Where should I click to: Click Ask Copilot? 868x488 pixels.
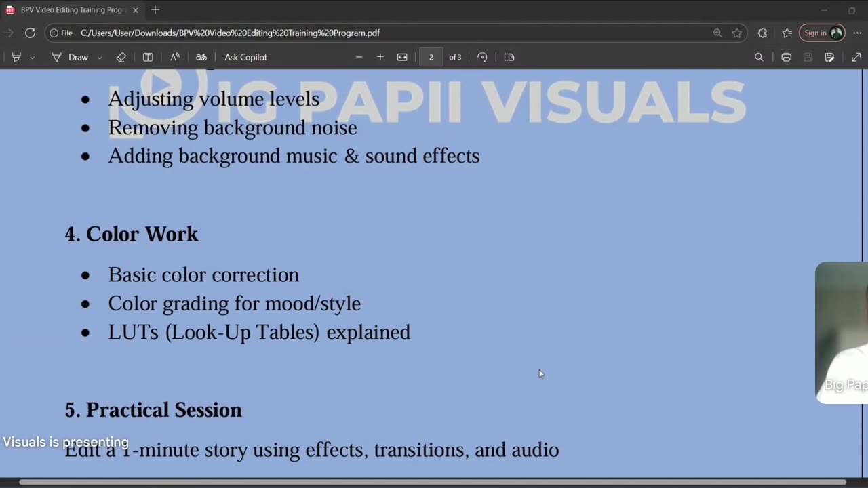click(x=246, y=58)
